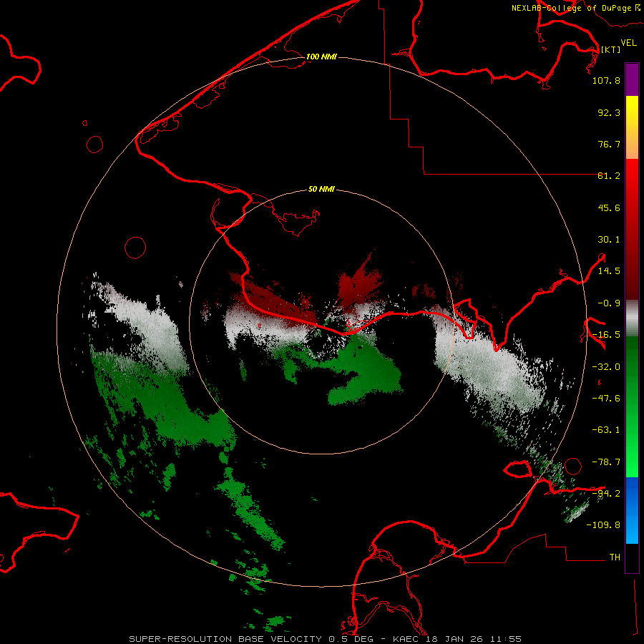Click the -63.1 velocity scale value
Image resolution: width=644 pixels, height=644 pixels.
click(x=606, y=430)
